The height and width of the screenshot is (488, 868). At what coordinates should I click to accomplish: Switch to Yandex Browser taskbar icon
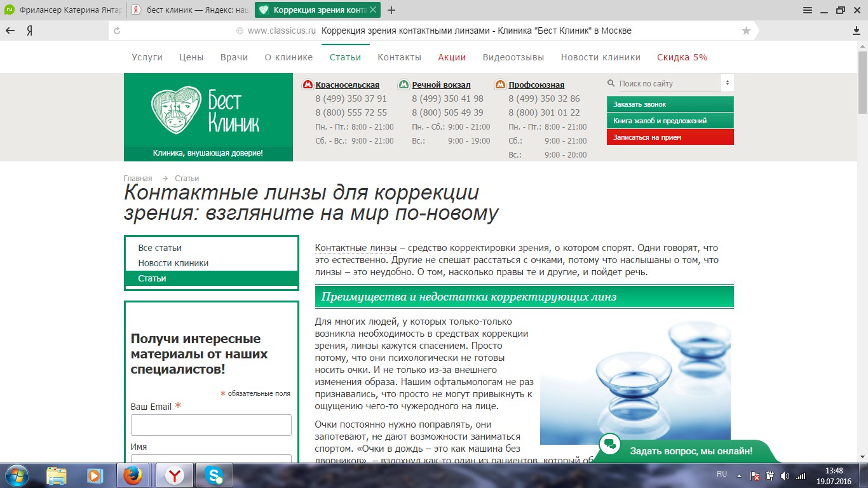pyautogui.click(x=174, y=475)
